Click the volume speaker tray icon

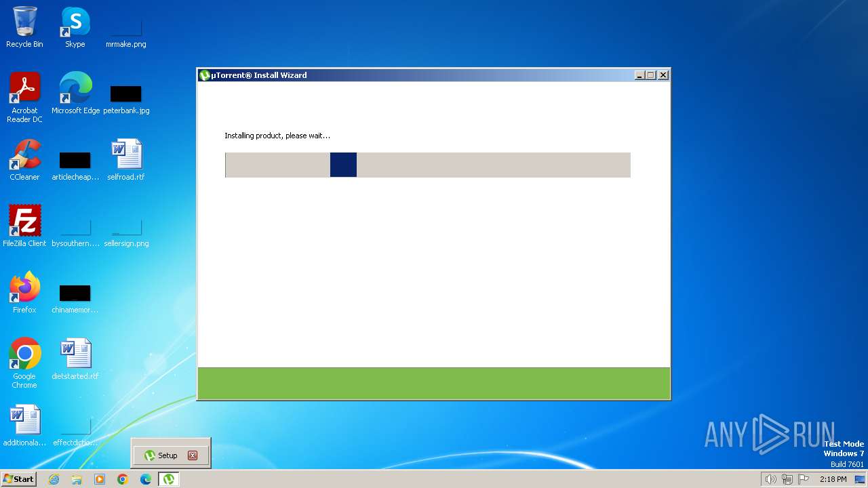click(x=770, y=479)
